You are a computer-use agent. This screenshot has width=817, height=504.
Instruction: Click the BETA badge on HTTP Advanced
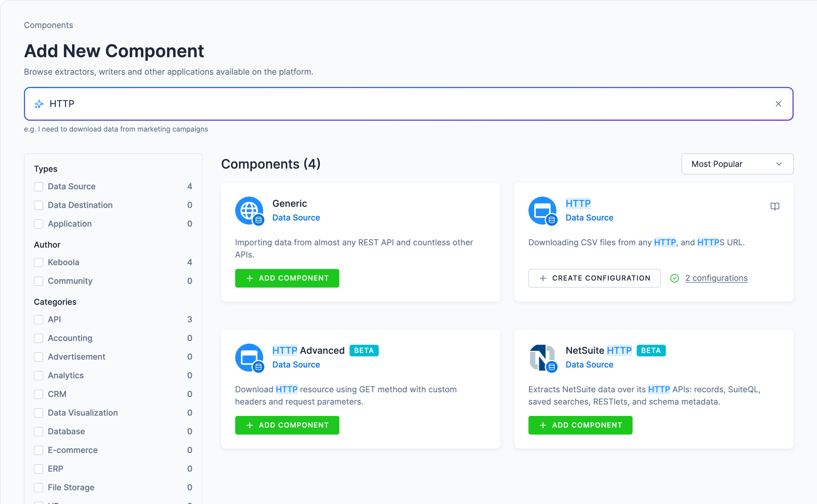coord(364,350)
